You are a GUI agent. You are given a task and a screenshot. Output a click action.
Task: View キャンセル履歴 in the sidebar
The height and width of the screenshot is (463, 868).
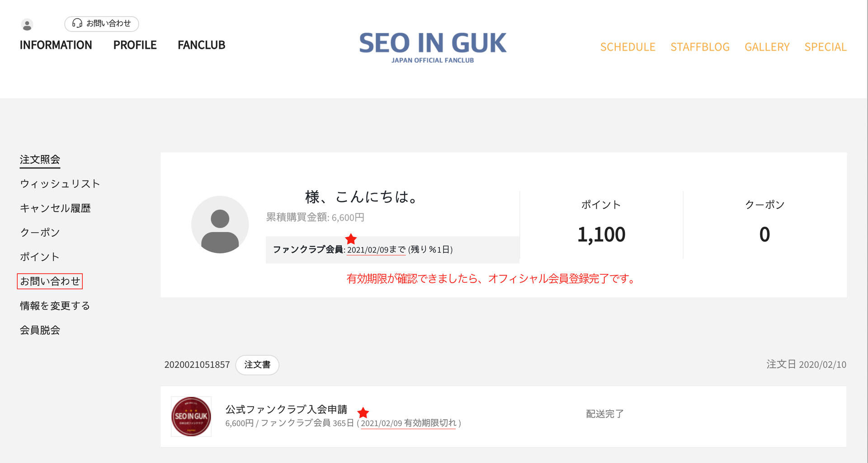[x=55, y=208]
